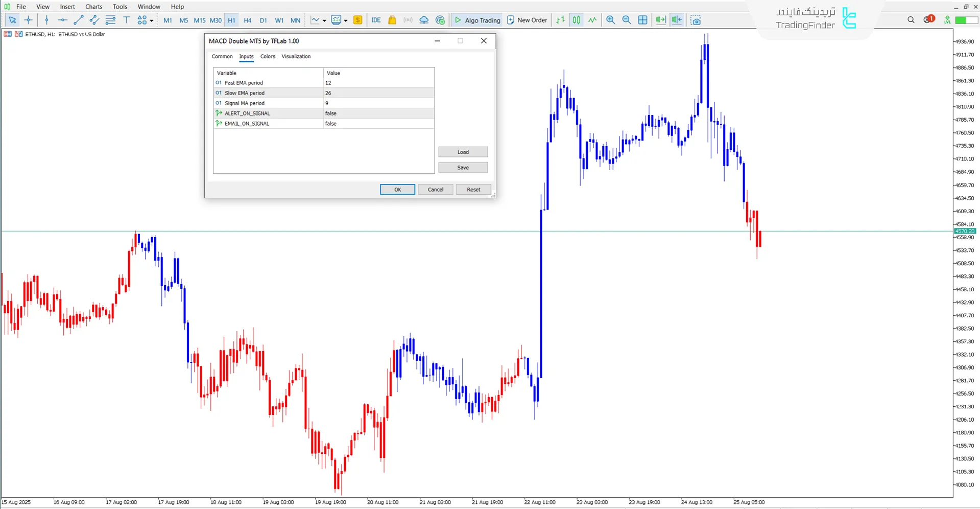Select the Trendline drawing tool
This screenshot has width=980, height=509.
click(79, 20)
